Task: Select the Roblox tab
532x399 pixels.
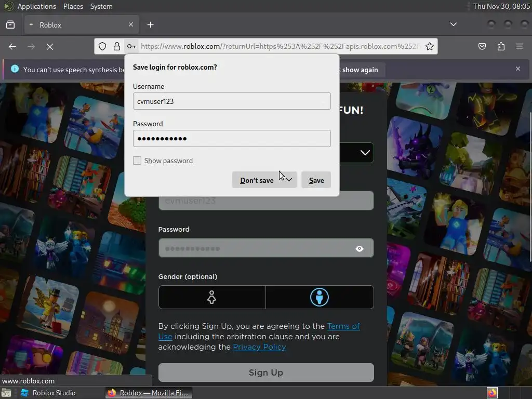Action: [82, 25]
